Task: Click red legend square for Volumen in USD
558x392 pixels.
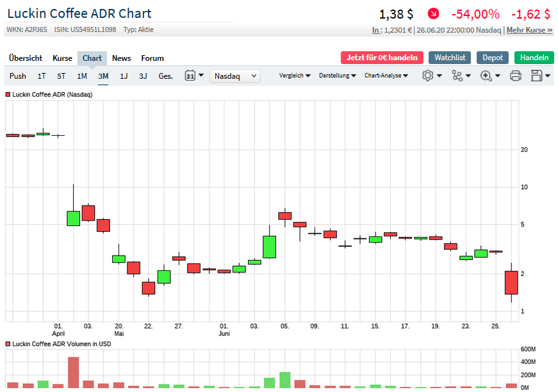Action: pos(8,344)
